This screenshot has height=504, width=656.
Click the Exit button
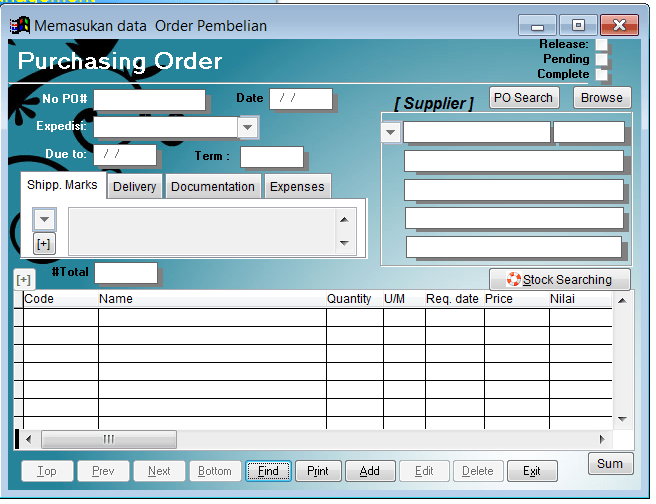[x=532, y=471]
